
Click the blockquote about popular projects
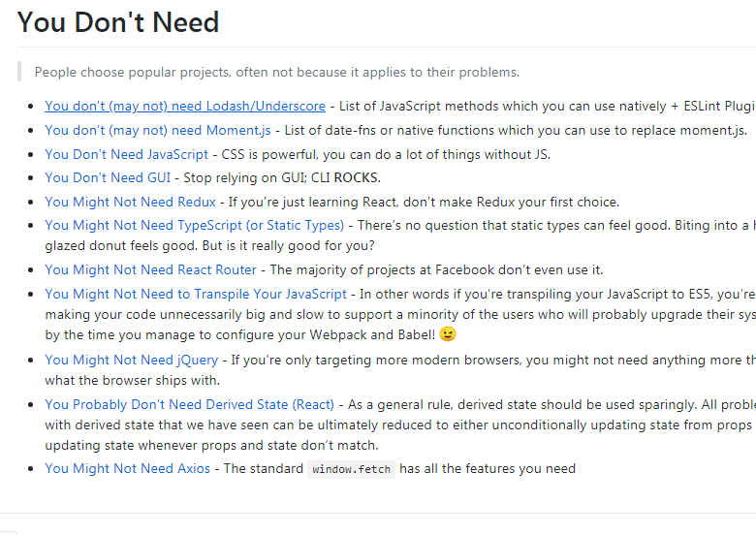click(277, 73)
